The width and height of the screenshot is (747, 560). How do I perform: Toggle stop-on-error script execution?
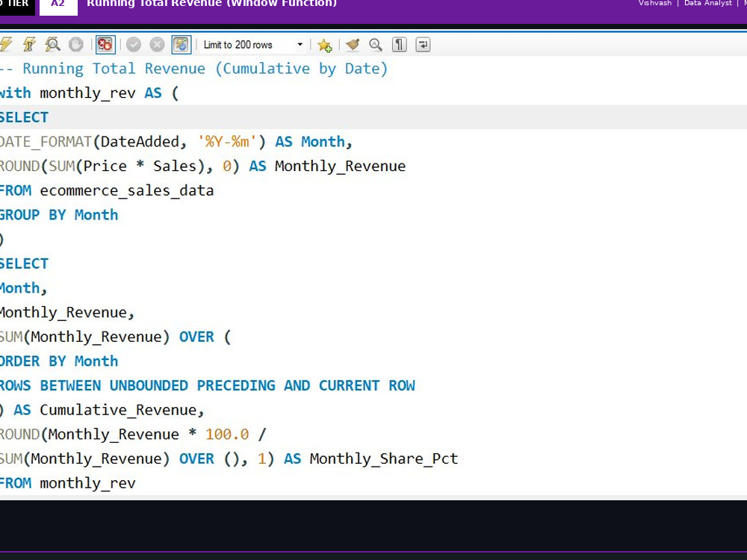[x=105, y=45]
